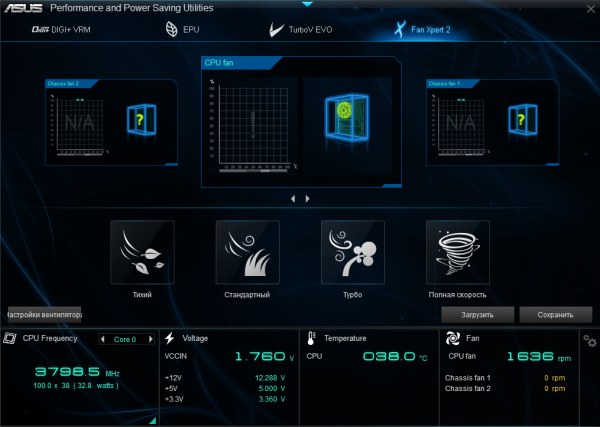
Task: Open the TurboV EVO tab
Action: pos(301,29)
